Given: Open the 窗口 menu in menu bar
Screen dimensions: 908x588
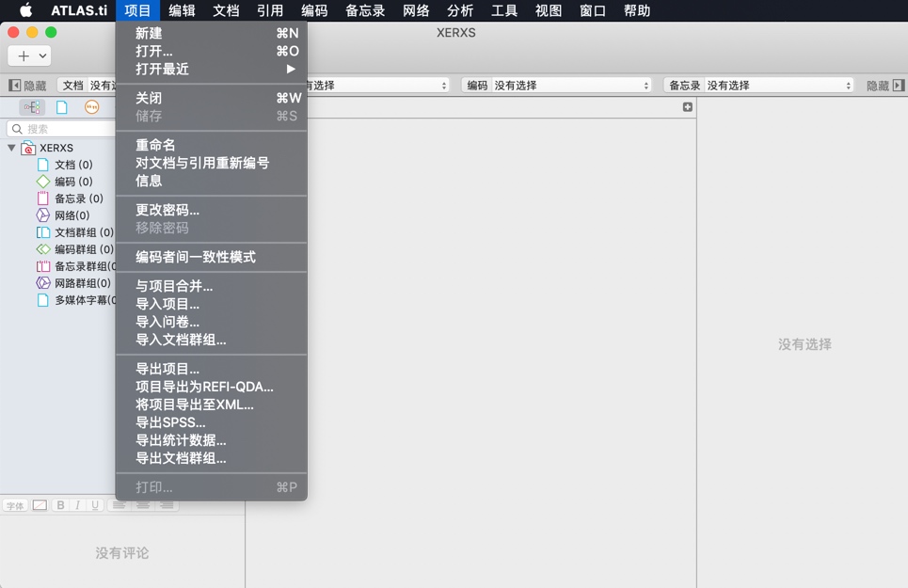Looking at the screenshot, I should click(593, 10).
